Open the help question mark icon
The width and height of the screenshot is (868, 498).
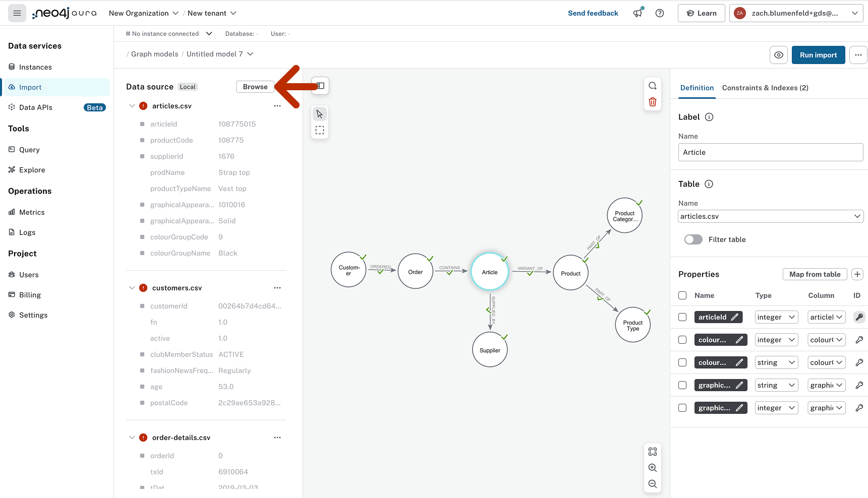[659, 13]
